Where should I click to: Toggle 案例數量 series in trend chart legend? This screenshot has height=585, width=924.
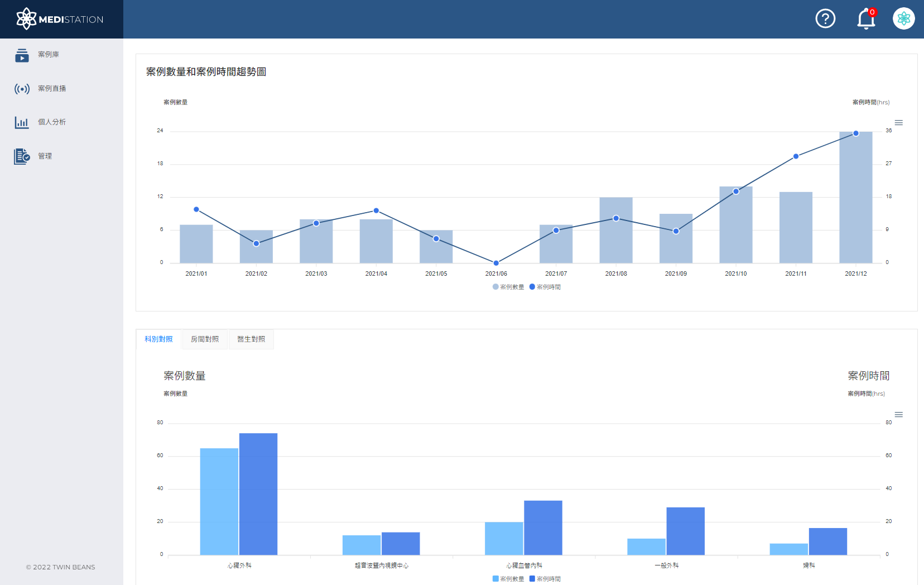click(508, 287)
